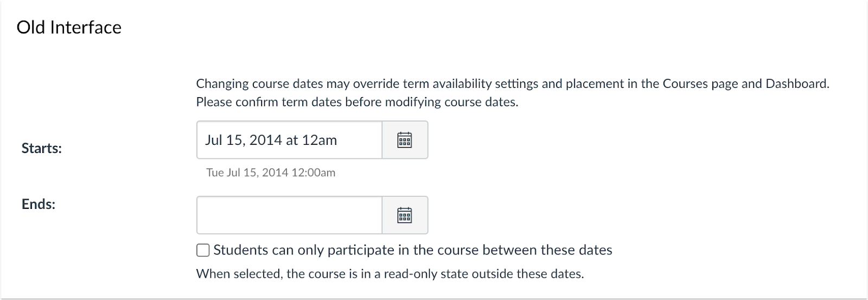Click the 'Students can only participate' label text
868x300 pixels.
point(412,250)
